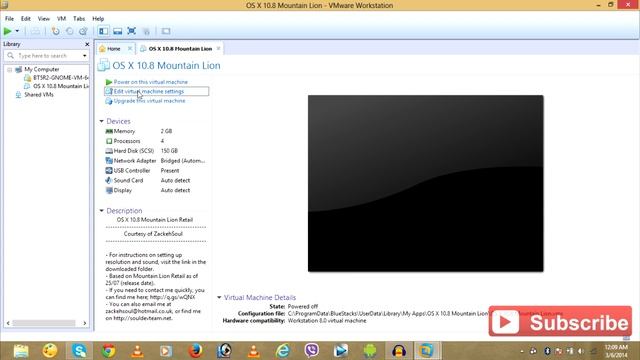
Task: Open Skype from the taskbar
Action: pyautogui.click(x=79, y=351)
